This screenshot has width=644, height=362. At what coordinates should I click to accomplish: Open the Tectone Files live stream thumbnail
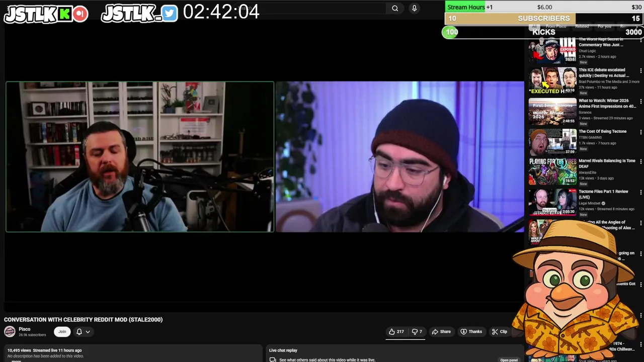pyautogui.click(x=552, y=202)
